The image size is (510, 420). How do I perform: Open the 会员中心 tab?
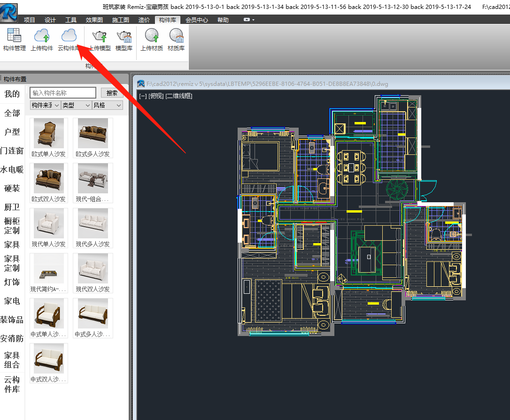pos(197,20)
